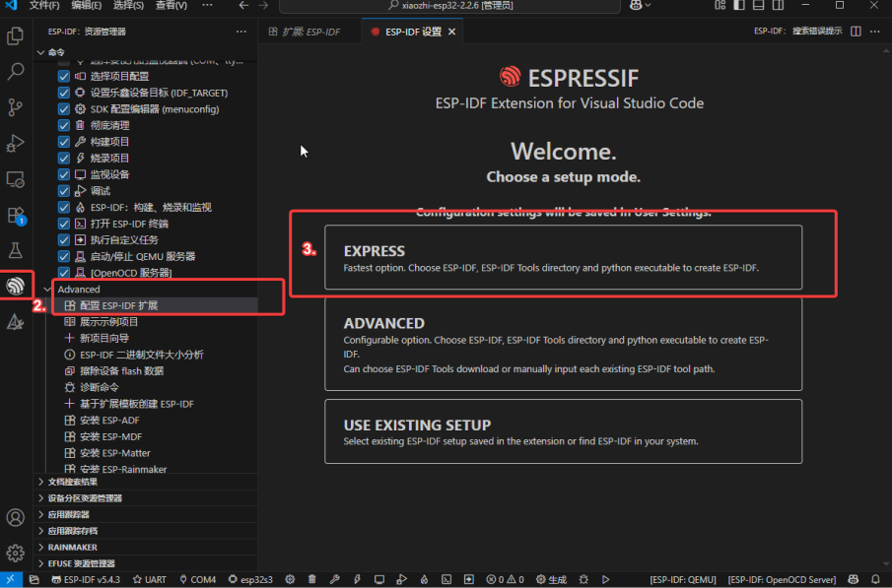
Task: Uncheck the 监视设备 checkbox
Action: (64, 174)
